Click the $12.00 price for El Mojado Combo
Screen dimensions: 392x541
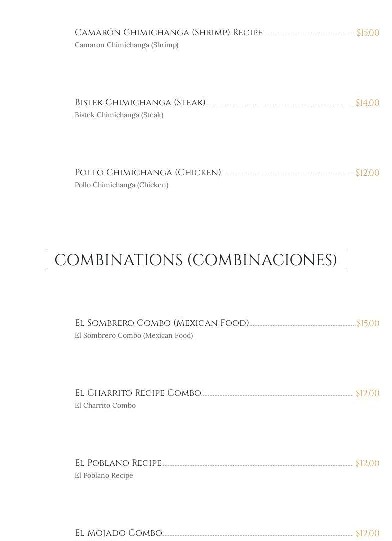367,533
